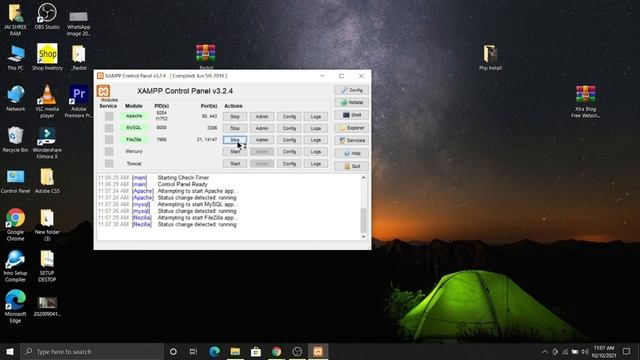The image size is (640, 360).
Task: Stop the MySQL module
Action: pos(235,128)
